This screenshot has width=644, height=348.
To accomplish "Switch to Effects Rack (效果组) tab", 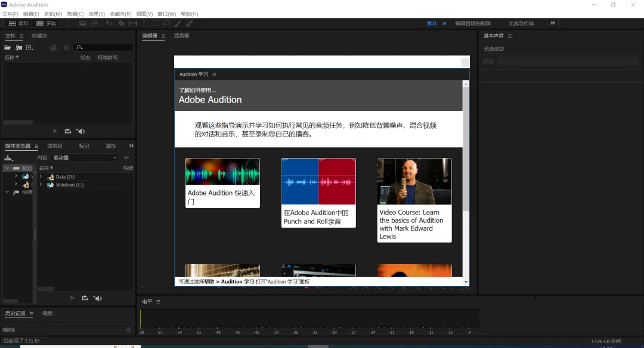I will coord(55,145).
